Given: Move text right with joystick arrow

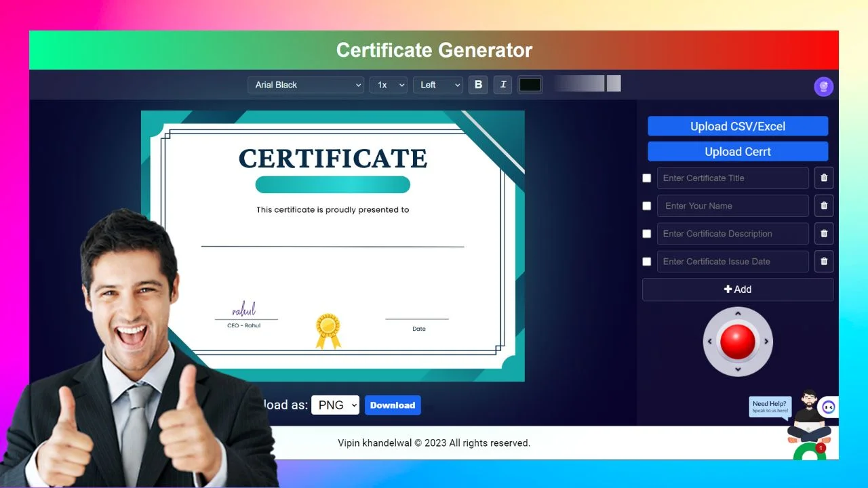Looking at the screenshot, I should (x=766, y=342).
